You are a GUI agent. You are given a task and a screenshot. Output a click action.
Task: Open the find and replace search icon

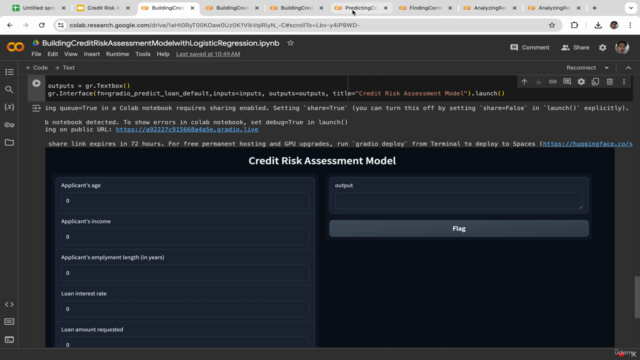[x=9, y=89]
